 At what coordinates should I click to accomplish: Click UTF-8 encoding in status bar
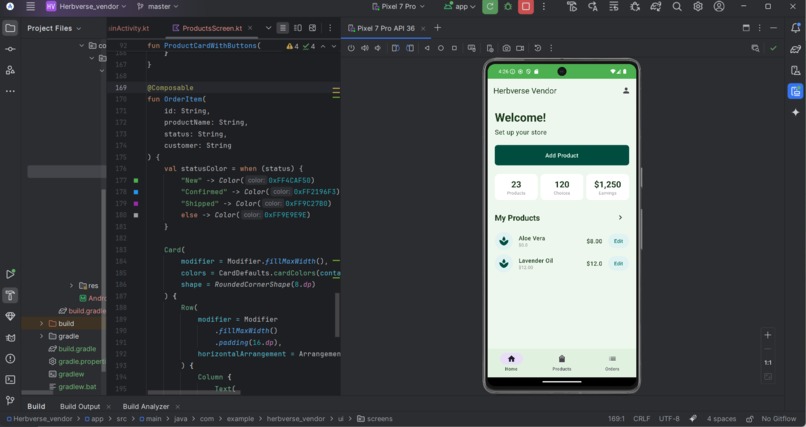click(669, 419)
